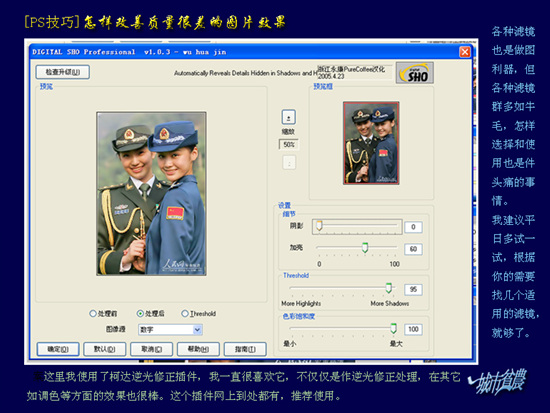The image size is (550, 413).
Task: Click the SHO logo icon
Action: (415, 73)
